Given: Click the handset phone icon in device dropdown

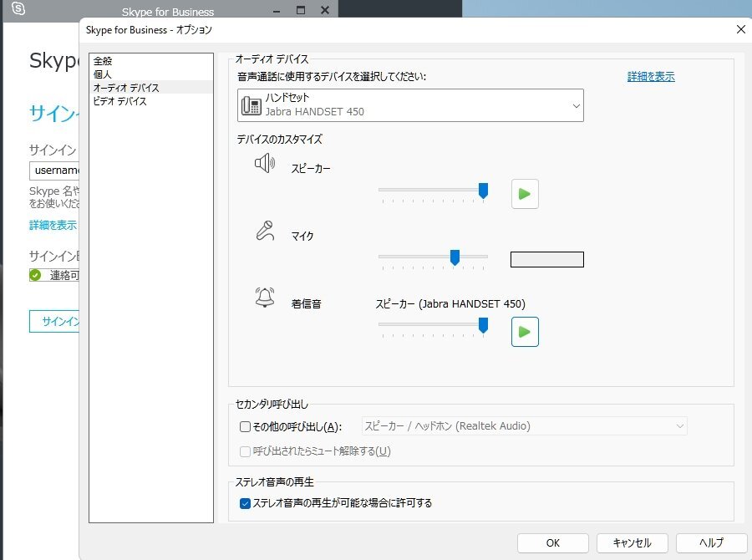Looking at the screenshot, I should pos(252,105).
